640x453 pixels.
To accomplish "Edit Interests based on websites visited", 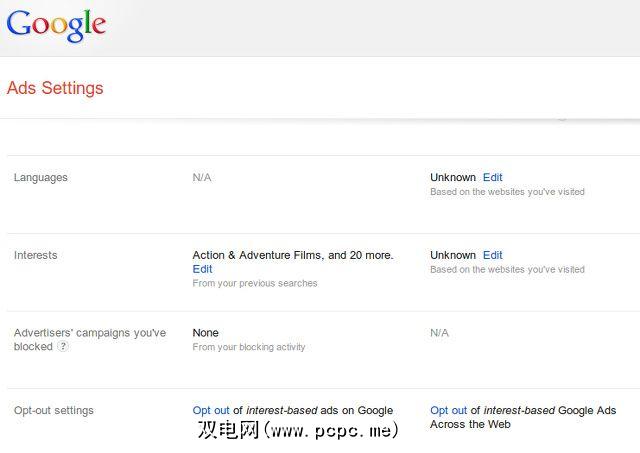I will pyautogui.click(x=492, y=256).
